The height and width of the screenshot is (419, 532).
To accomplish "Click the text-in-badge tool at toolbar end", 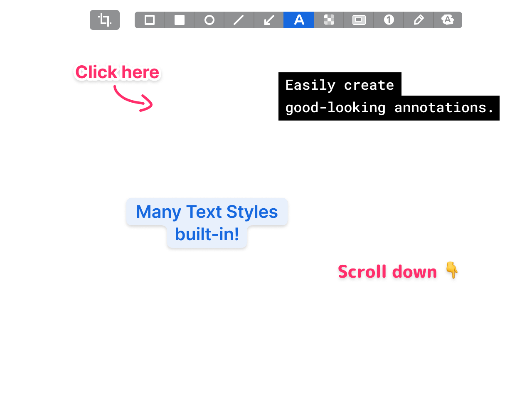I will tap(448, 20).
